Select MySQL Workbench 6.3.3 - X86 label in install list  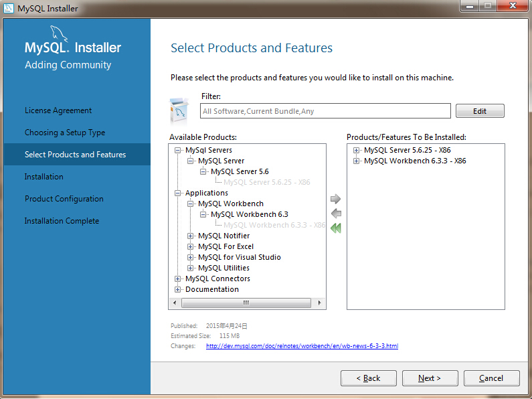click(x=415, y=161)
